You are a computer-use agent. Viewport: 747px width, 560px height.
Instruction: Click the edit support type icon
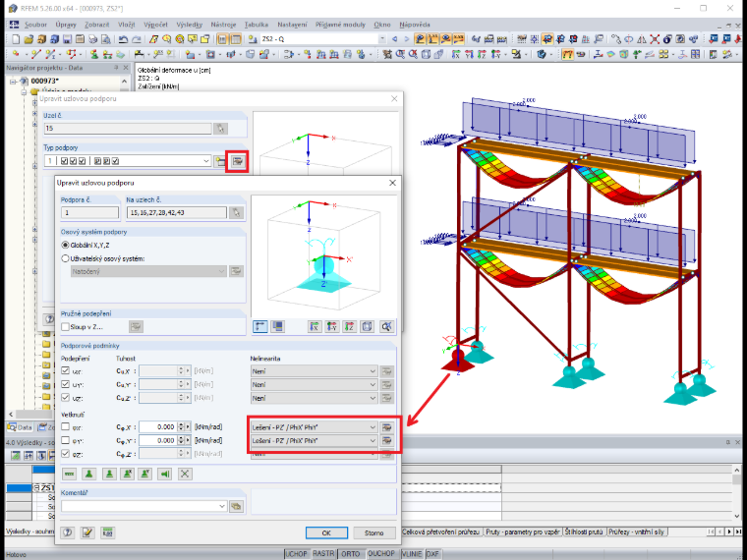tap(238, 161)
